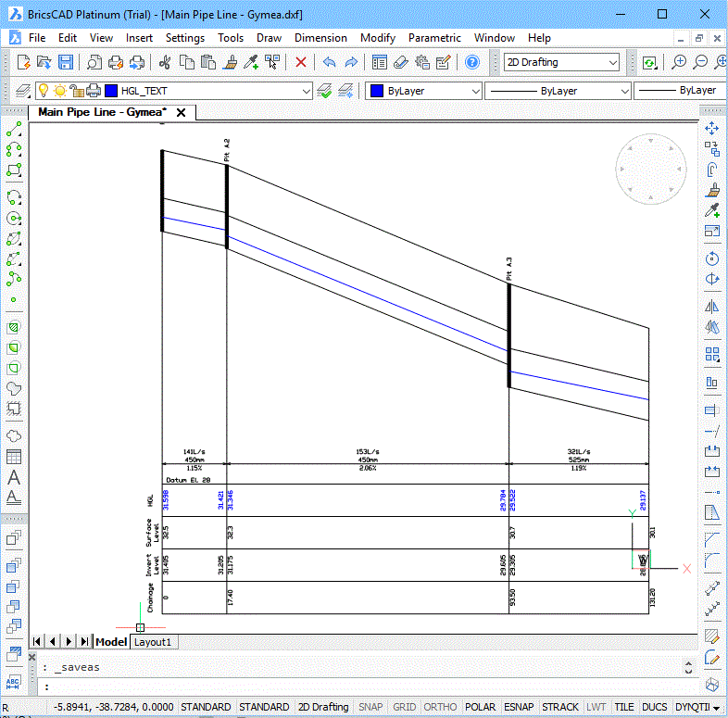Expand the HGL_TEXT layer dropdown

306,91
